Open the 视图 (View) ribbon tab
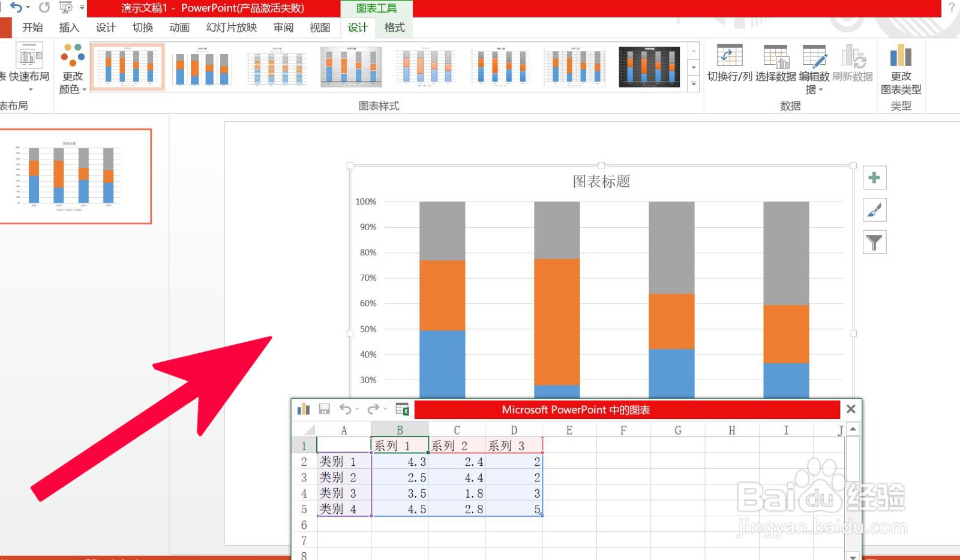Screen dimensions: 960x560 [x=320, y=28]
